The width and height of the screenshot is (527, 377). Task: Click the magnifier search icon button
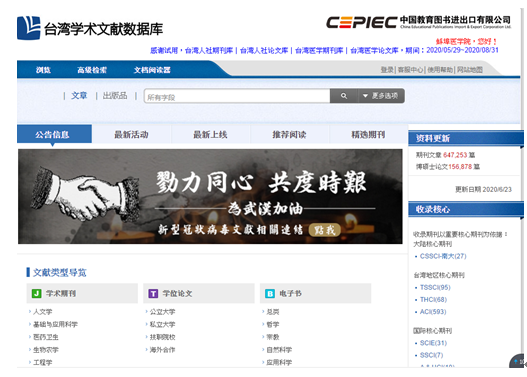[x=343, y=96]
